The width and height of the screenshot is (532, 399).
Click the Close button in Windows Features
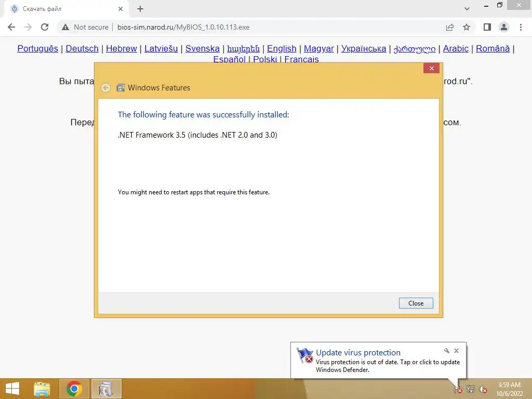pos(416,303)
